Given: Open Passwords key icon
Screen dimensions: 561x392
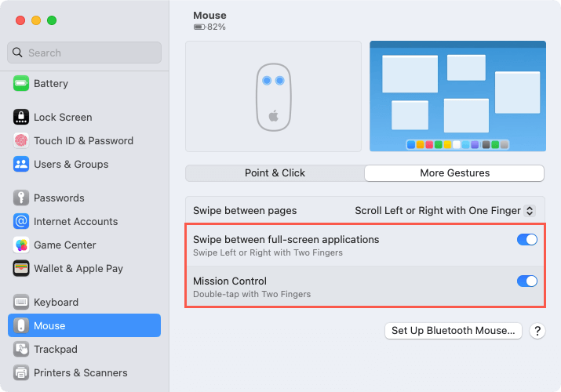Looking at the screenshot, I should tap(21, 198).
